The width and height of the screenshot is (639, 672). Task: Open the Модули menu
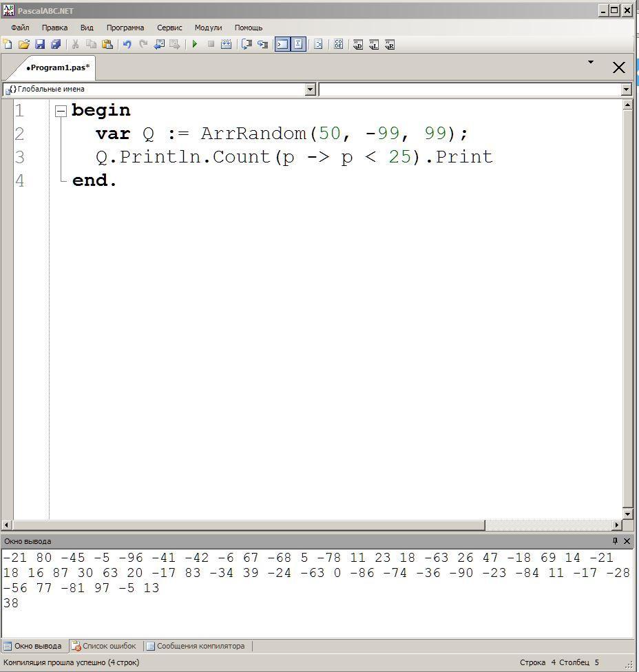tap(208, 28)
